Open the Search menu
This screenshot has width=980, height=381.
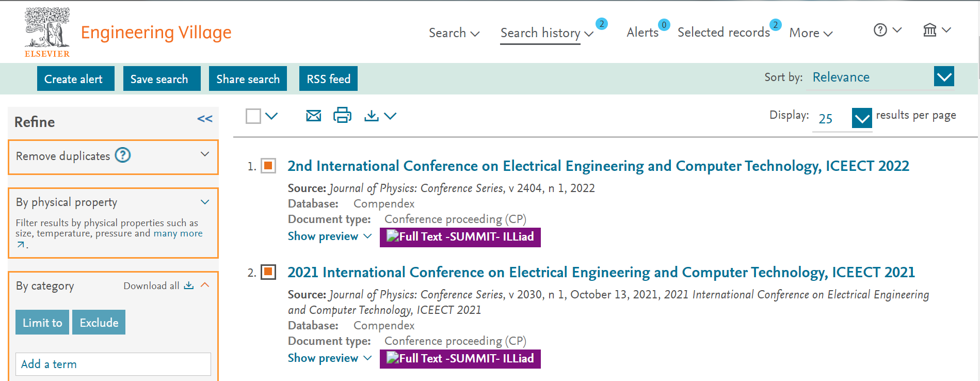click(454, 33)
